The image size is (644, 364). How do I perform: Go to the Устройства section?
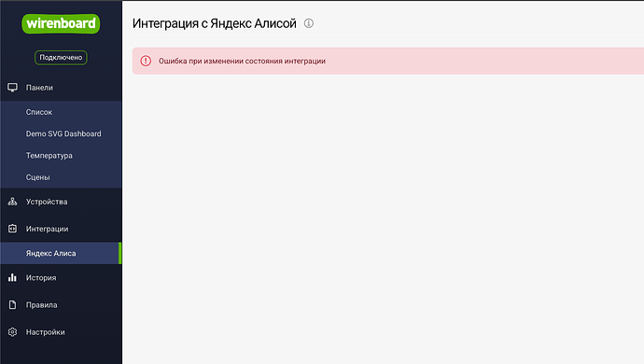61,202
